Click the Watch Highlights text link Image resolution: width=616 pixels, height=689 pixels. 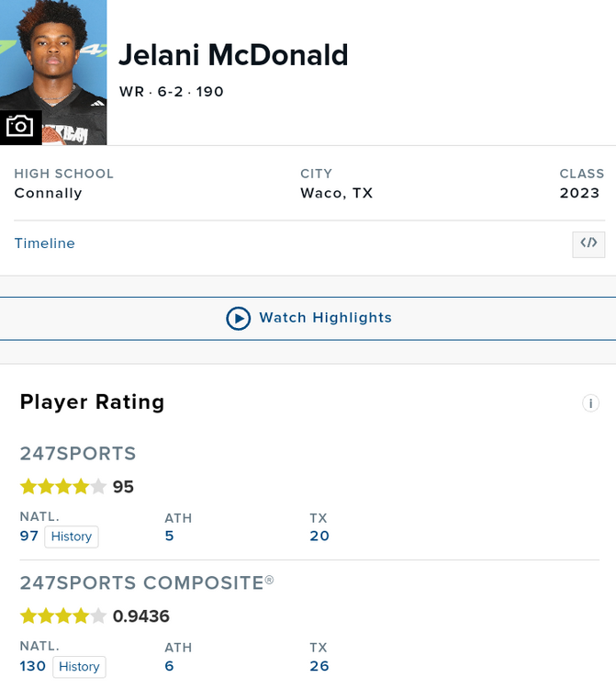(325, 318)
